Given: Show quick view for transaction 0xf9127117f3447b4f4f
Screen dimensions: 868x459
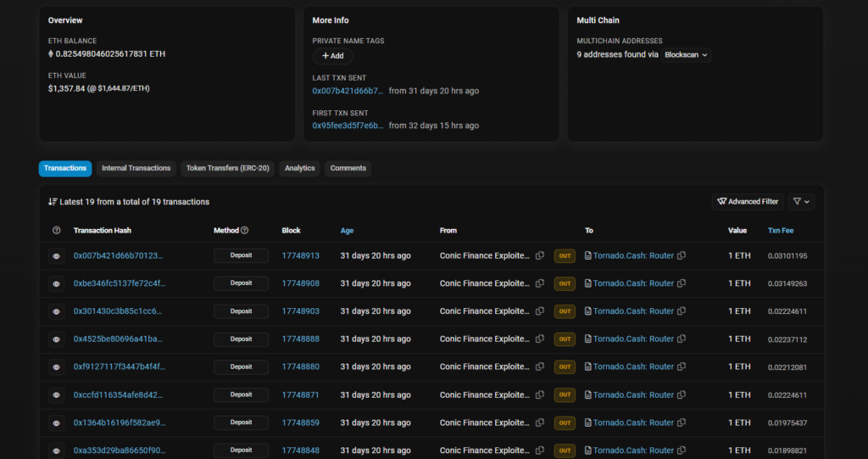Looking at the screenshot, I should click(57, 367).
